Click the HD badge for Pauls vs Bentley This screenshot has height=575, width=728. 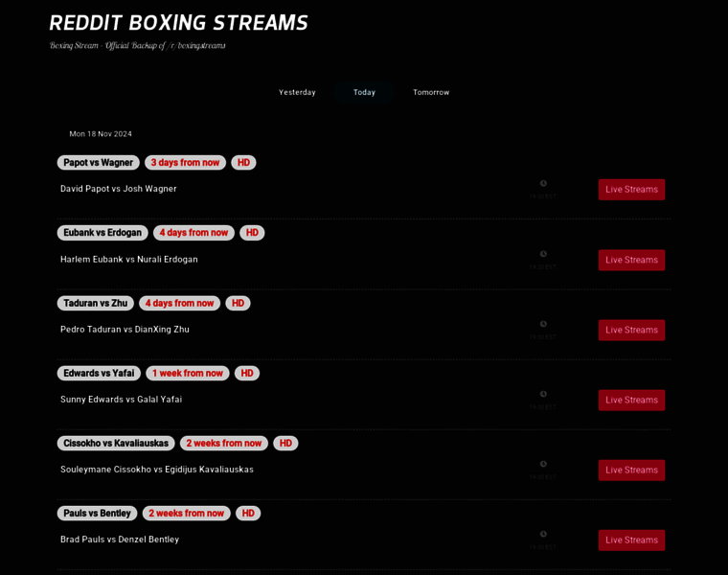pos(248,514)
